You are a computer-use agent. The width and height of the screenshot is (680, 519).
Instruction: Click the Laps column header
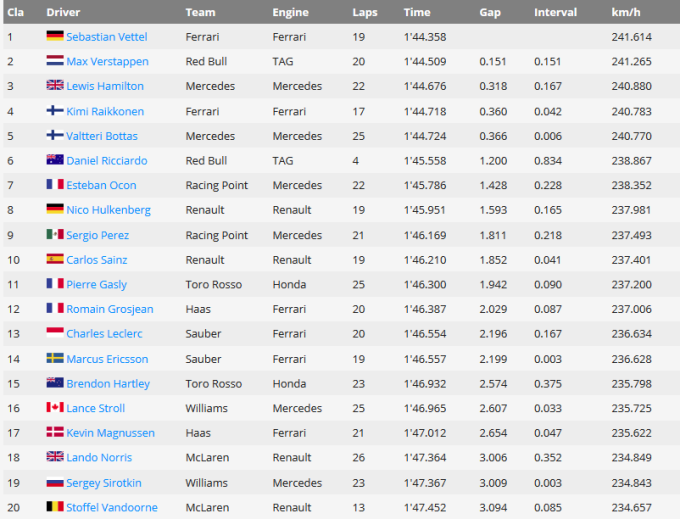click(365, 12)
